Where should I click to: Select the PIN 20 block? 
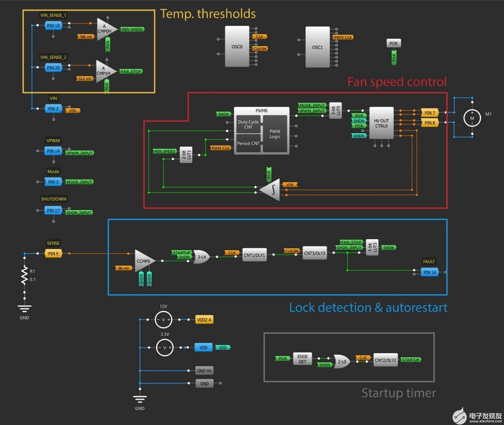[53, 68]
